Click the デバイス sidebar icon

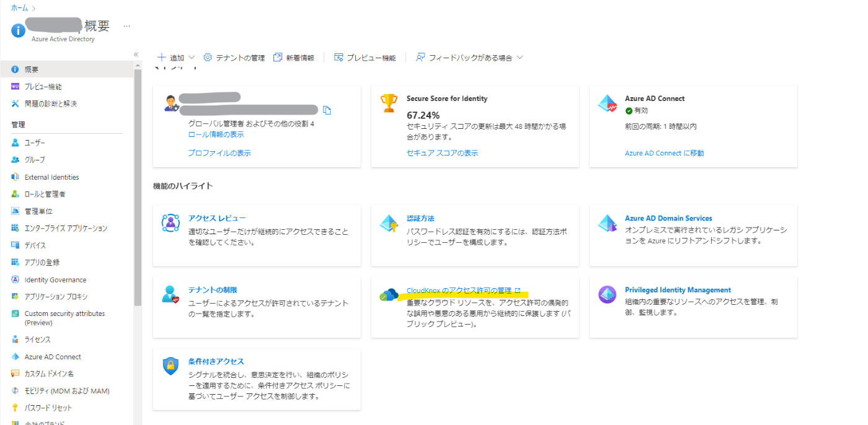coord(15,245)
